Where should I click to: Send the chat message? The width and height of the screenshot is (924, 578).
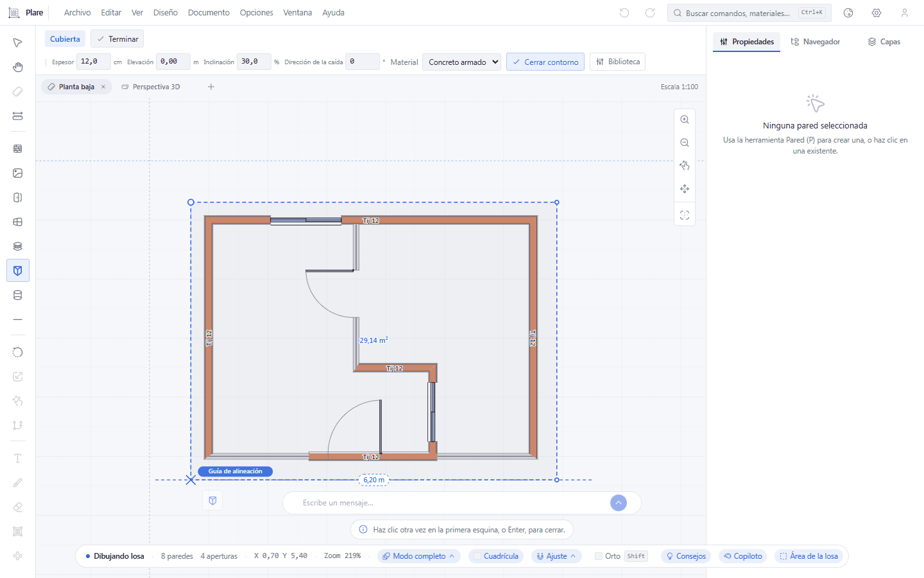[x=619, y=503]
